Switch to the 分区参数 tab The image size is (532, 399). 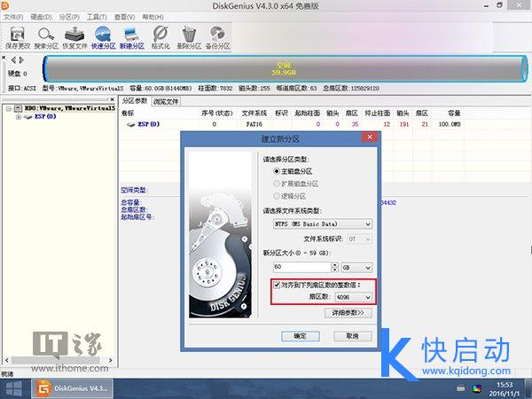(135, 101)
